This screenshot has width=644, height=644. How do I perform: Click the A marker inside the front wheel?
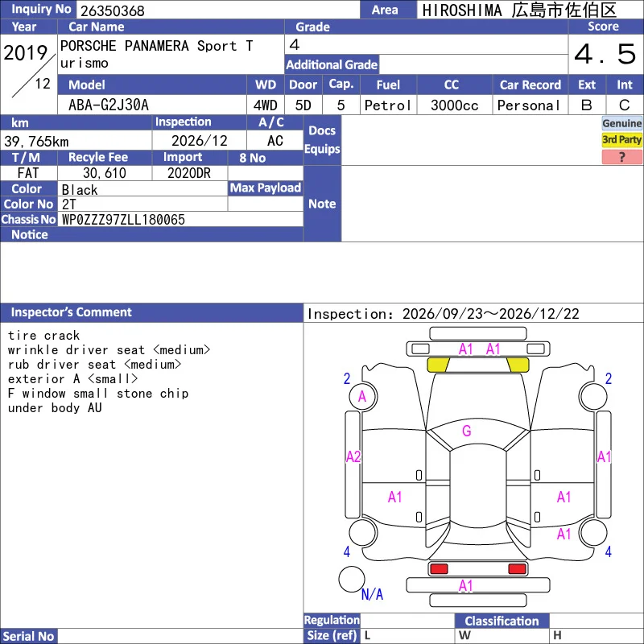coord(362,396)
